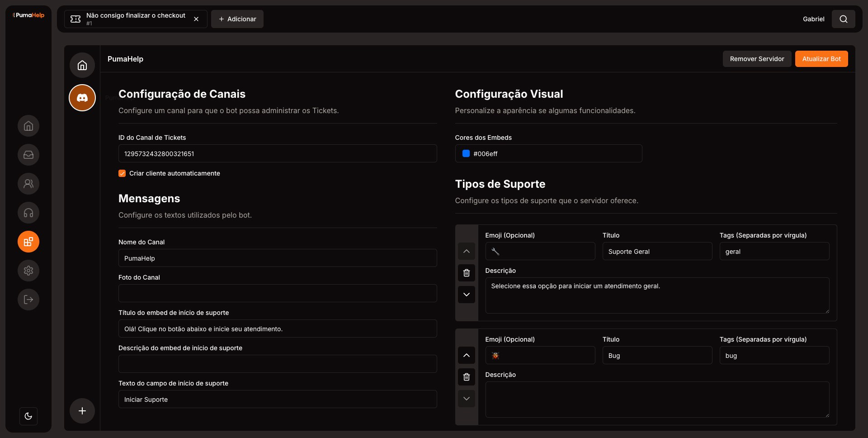Click Atualizar Bot button
868x438 pixels.
click(821, 59)
